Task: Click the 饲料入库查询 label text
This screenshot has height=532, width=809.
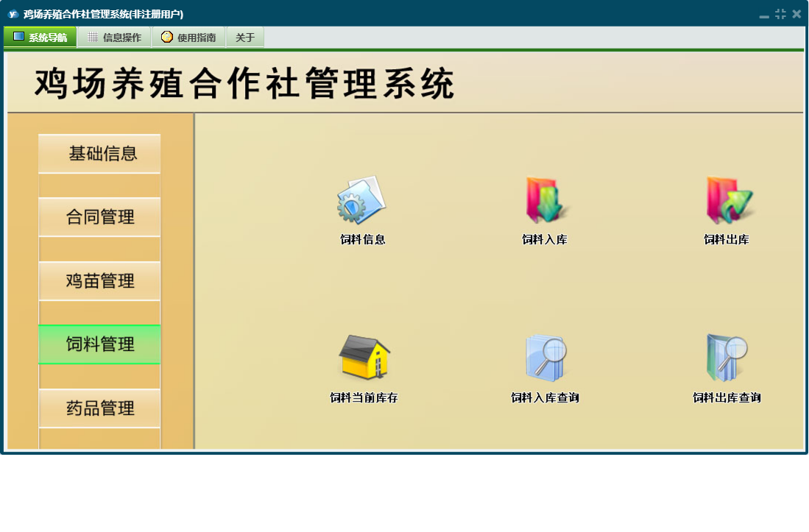Action: pyautogui.click(x=545, y=397)
